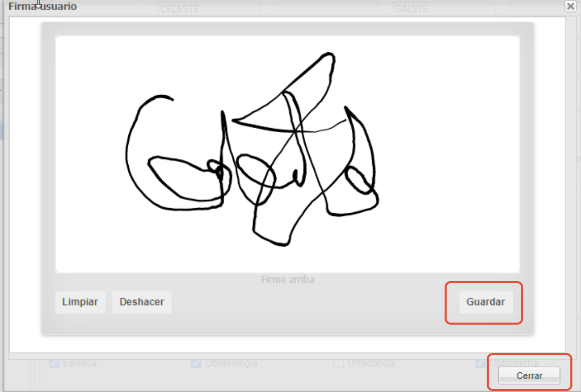Click the CELESTE field in background form
Image resolution: width=581 pixels, height=392 pixels.
(208, 9)
